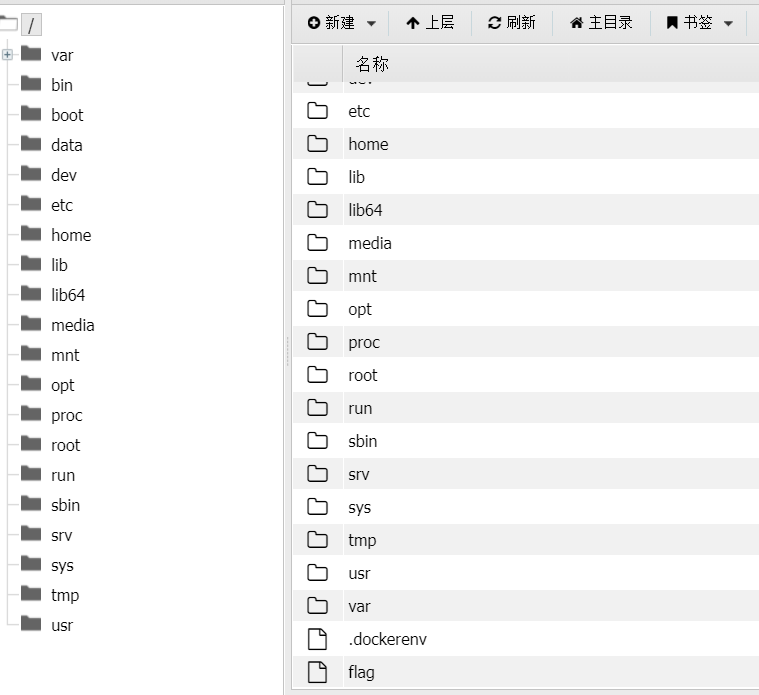The image size is (759, 695).
Task: Click the flag file icon
Action: coord(318,672)
